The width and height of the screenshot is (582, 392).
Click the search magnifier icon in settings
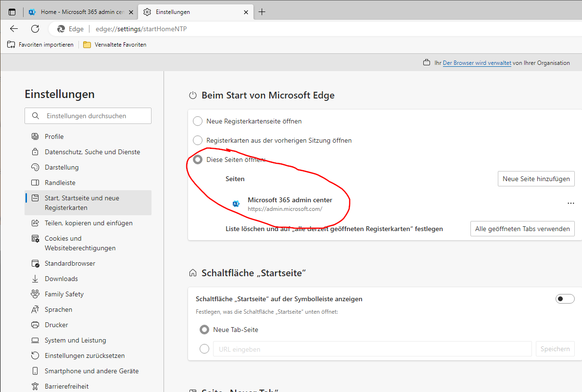point(35,116)
